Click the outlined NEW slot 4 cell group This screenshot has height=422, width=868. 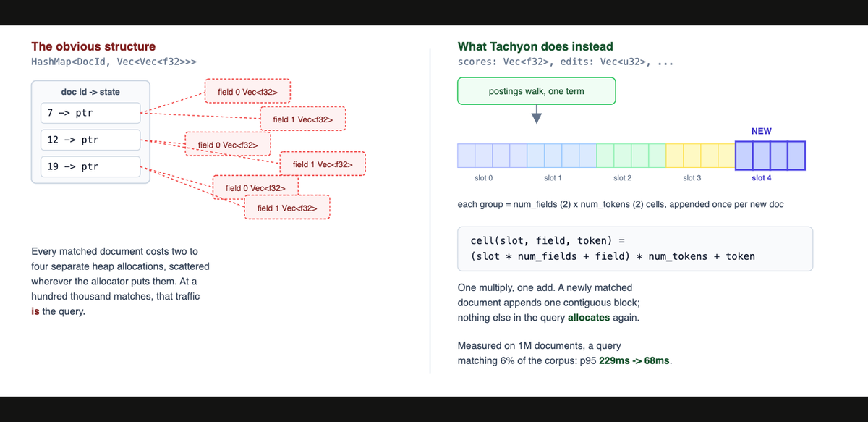(x=770, y=156)
